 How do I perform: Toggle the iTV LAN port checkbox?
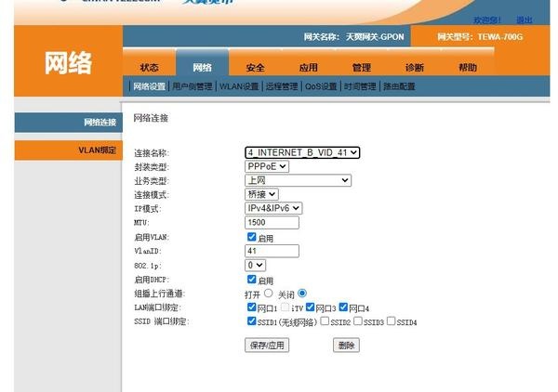(286, 307)
